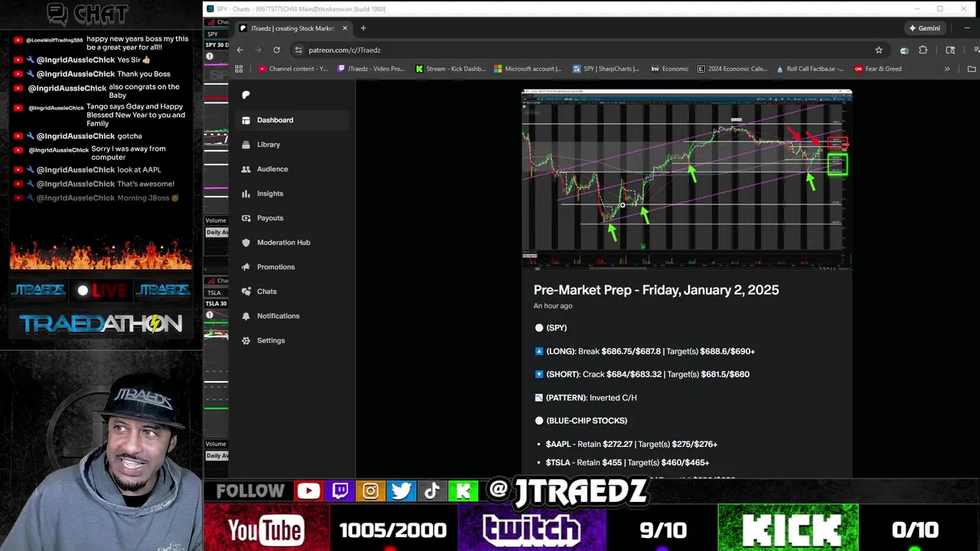Open the Economic bookmark
The height and width of the screenshot is (551, 980).
coord(670,69)
